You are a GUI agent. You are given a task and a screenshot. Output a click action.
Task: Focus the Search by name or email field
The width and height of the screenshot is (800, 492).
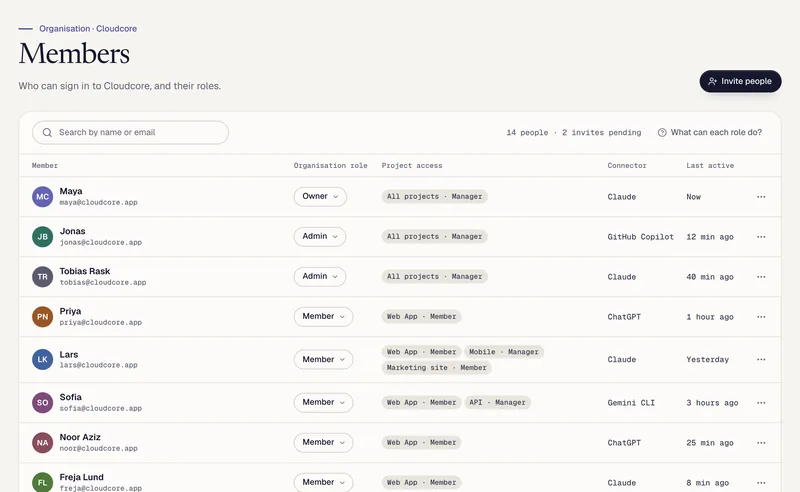click(x=130, y=133)
